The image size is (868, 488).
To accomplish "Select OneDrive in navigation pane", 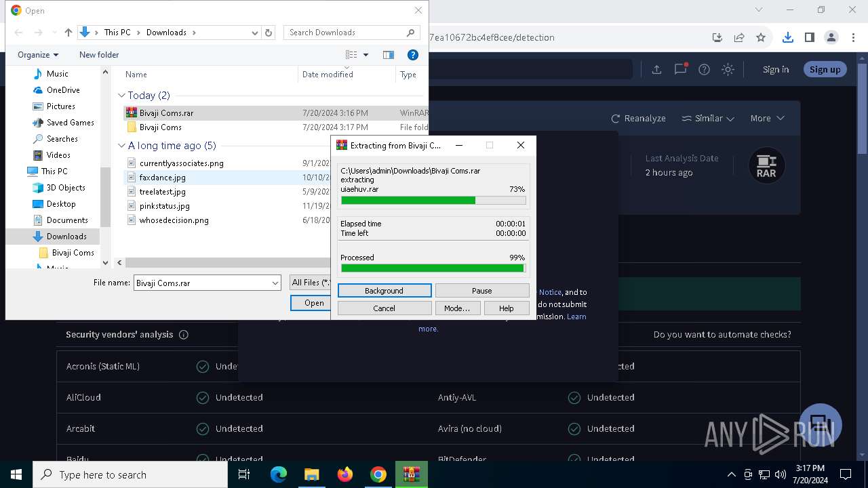I will tap(63, 90).
